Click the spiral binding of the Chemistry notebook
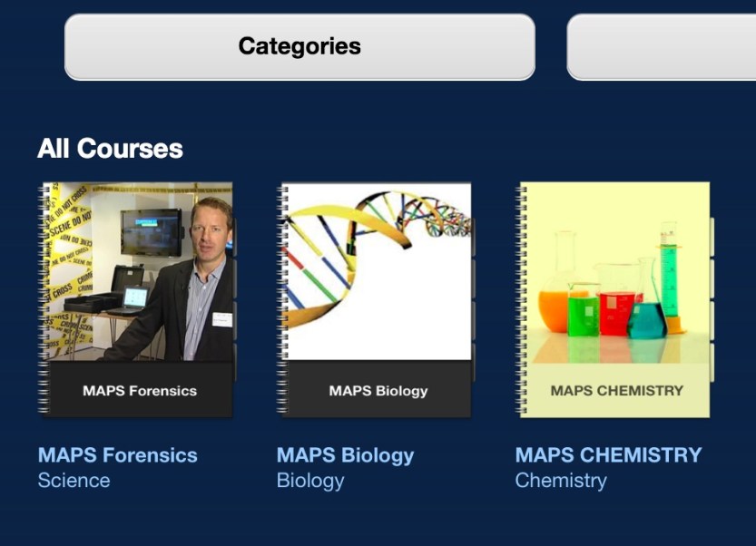Viewport: 756px width, 546px height. pyautogui.click(x=521, y=299)
